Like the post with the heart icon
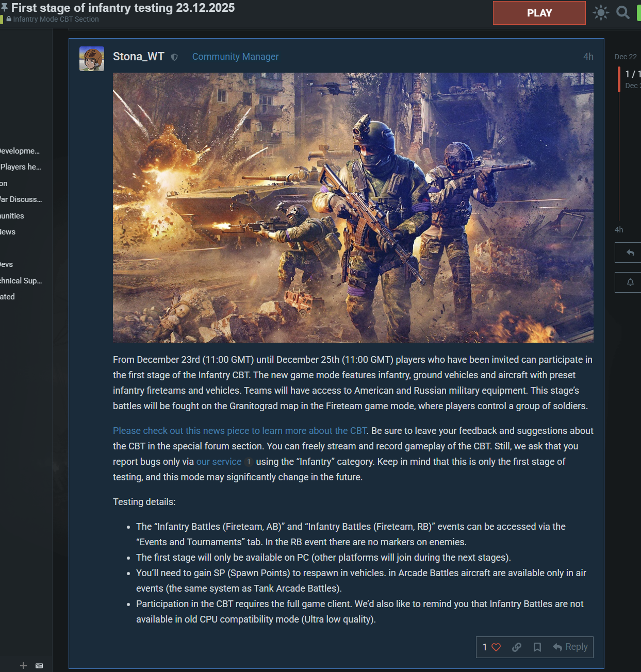 click(496, 647)
